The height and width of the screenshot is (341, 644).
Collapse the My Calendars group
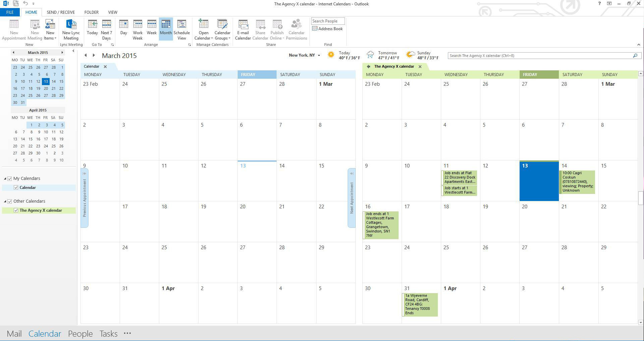[x=5, y=179]
